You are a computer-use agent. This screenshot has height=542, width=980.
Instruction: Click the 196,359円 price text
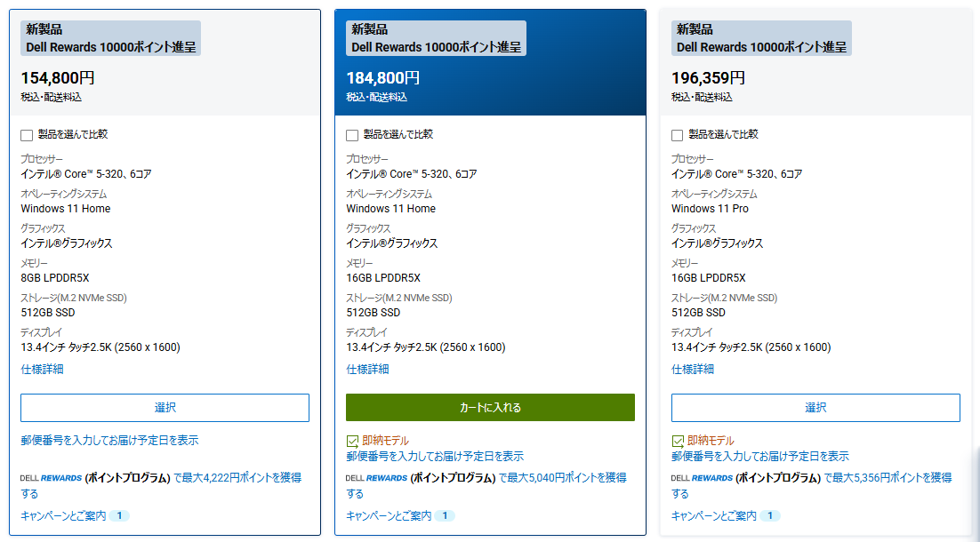click(x=708, y=78)
